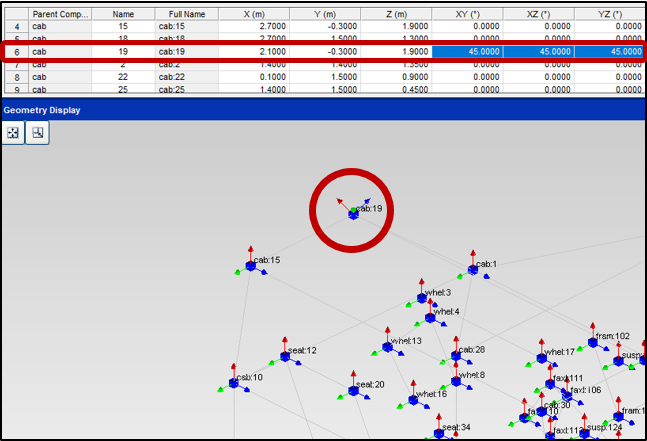This screenshot has width=647, height=441.
Task: Select the faxl:106 node marker
Action: pyautogui.click(x=567, y=396)
